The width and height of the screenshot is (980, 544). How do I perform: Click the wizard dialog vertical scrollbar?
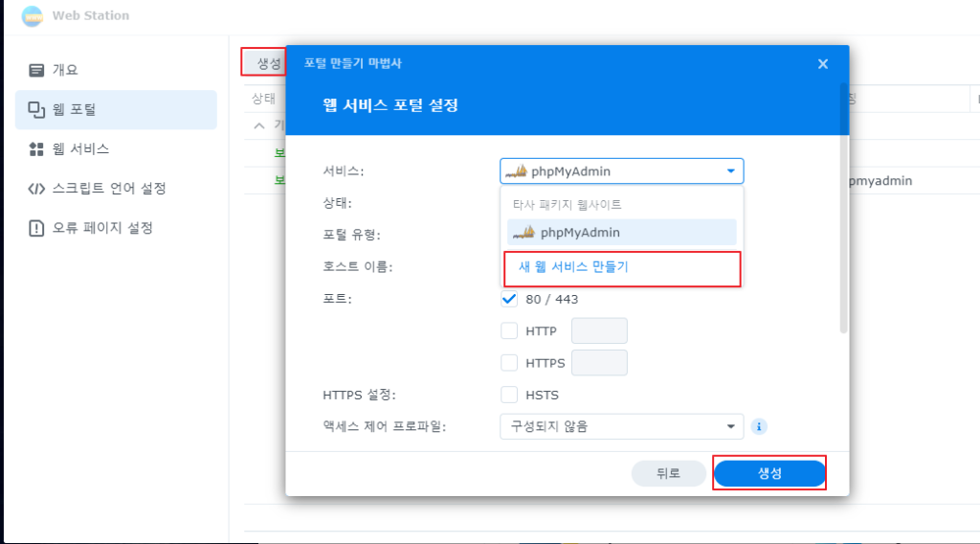coord(844,208)
